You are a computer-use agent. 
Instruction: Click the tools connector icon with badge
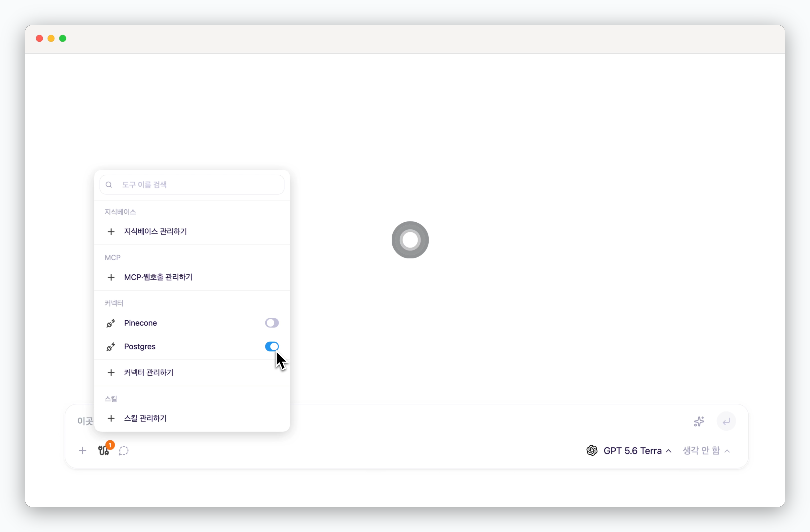pos(104,450)
